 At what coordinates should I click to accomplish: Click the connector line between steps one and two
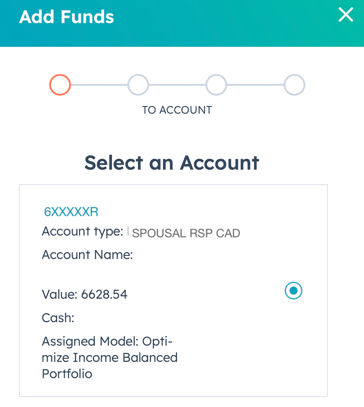(99, 85)
